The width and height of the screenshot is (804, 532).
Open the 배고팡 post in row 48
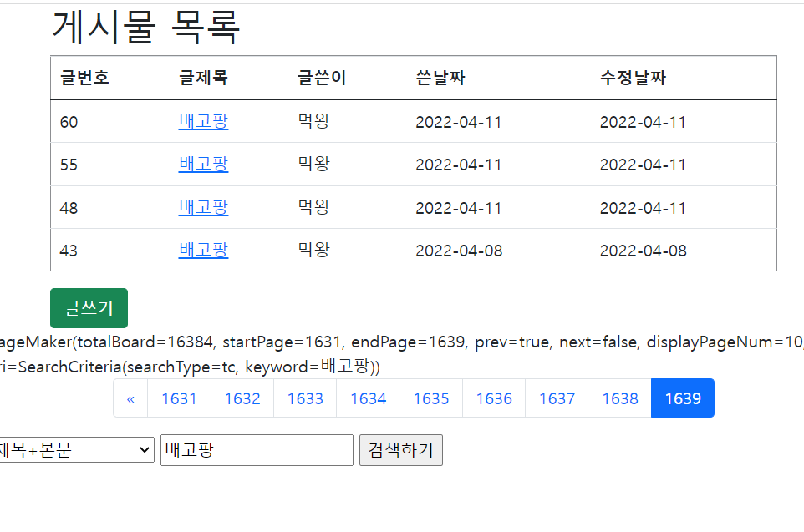[203, 207]
